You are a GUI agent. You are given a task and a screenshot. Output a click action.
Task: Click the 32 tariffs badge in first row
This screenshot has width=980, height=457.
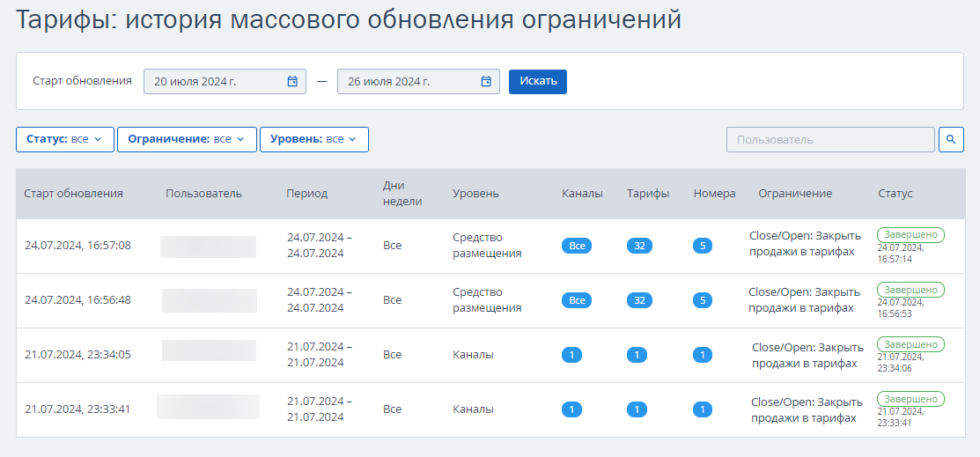click(639, 246)
